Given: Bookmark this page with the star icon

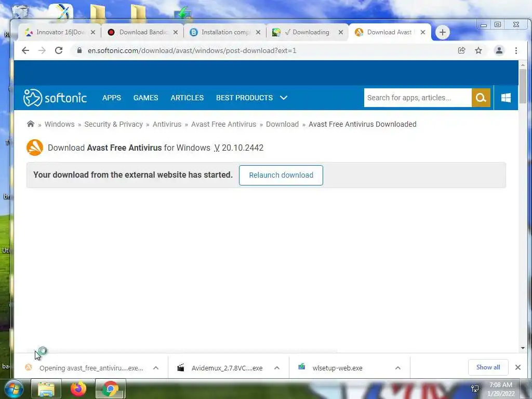Looking at the screenshot, I should 478,50.
